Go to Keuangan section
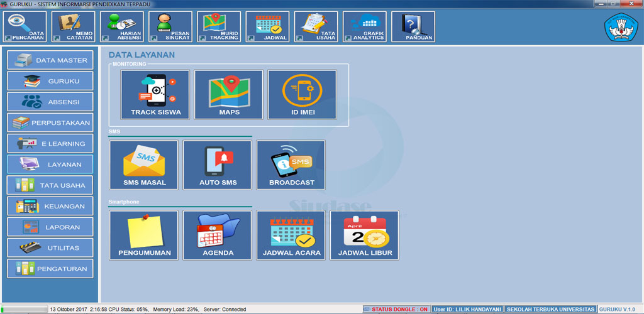The image size is (644, 314). tap(50, 206)
